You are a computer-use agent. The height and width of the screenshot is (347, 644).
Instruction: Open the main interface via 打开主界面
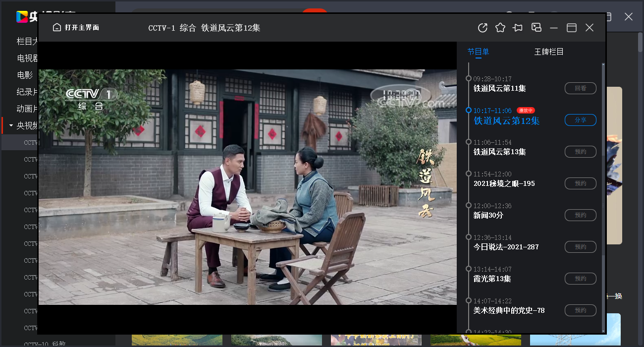(76, 28)
